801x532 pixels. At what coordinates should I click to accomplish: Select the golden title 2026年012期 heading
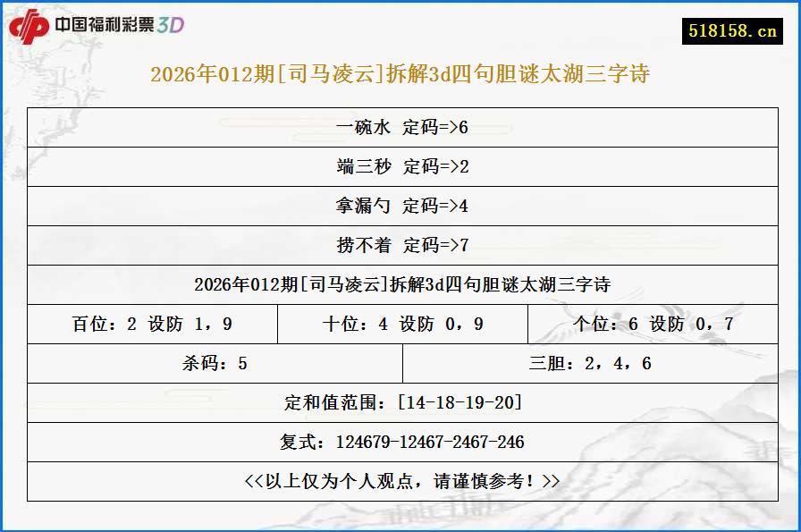click(400, 74)
